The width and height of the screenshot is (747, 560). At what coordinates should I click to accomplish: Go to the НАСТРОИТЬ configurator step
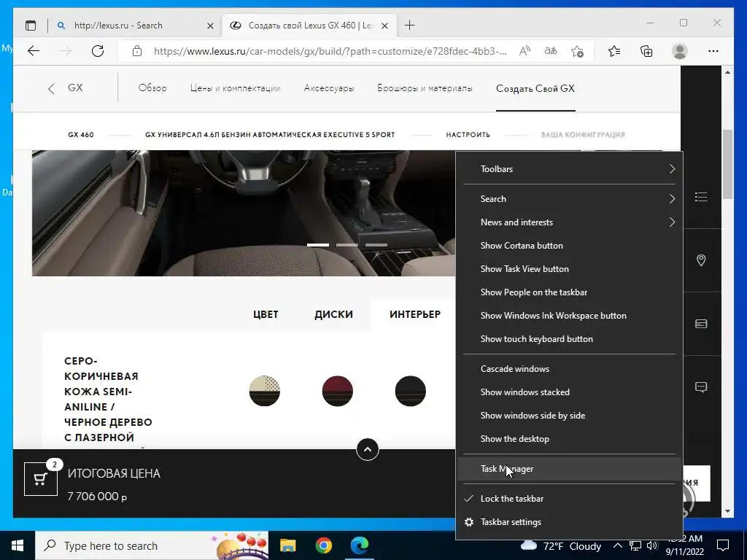(x=468, y=135)
